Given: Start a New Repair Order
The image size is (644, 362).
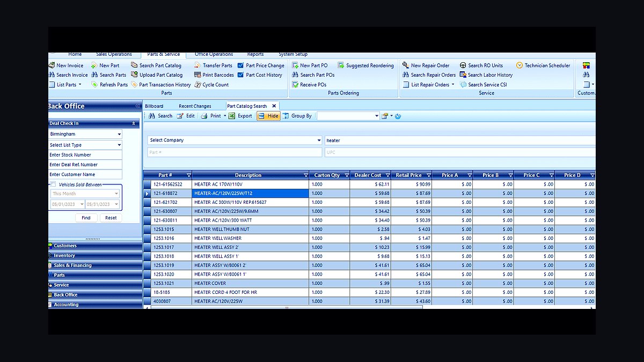Looking at the screenshot, I should pyautogui.click(x=426, y=65).
